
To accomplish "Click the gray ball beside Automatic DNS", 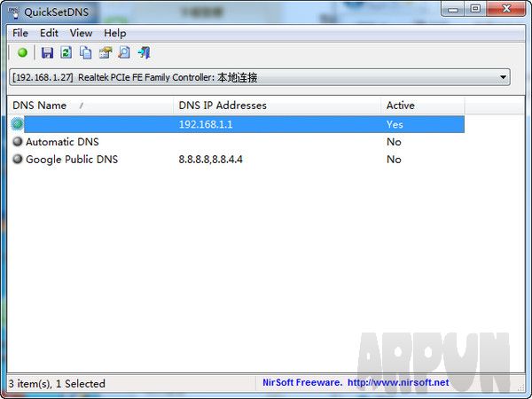I will (x=18, y=142).
